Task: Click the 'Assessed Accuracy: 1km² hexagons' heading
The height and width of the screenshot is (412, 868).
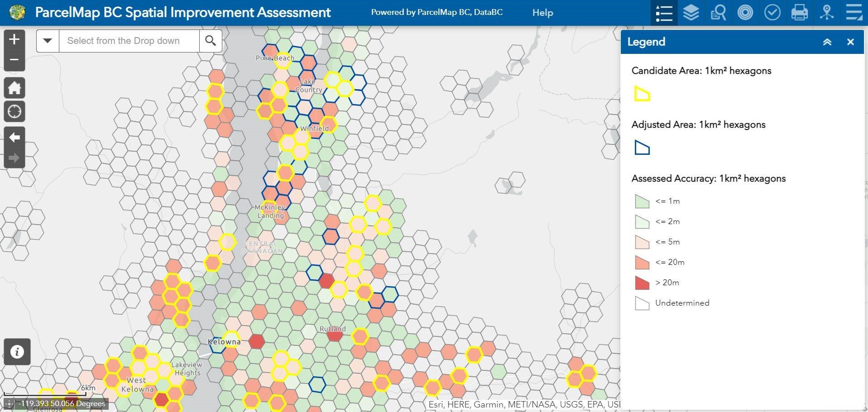Action: (x=709, y=178)
